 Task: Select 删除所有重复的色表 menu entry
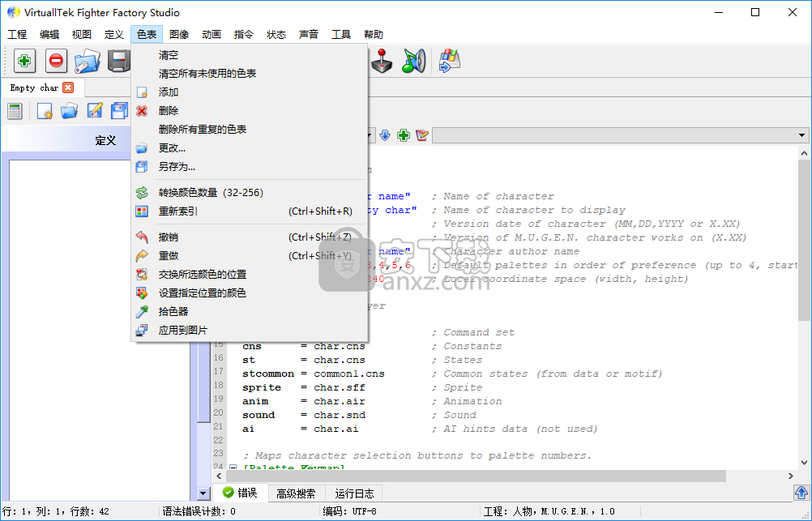click(x=249, y=130)
